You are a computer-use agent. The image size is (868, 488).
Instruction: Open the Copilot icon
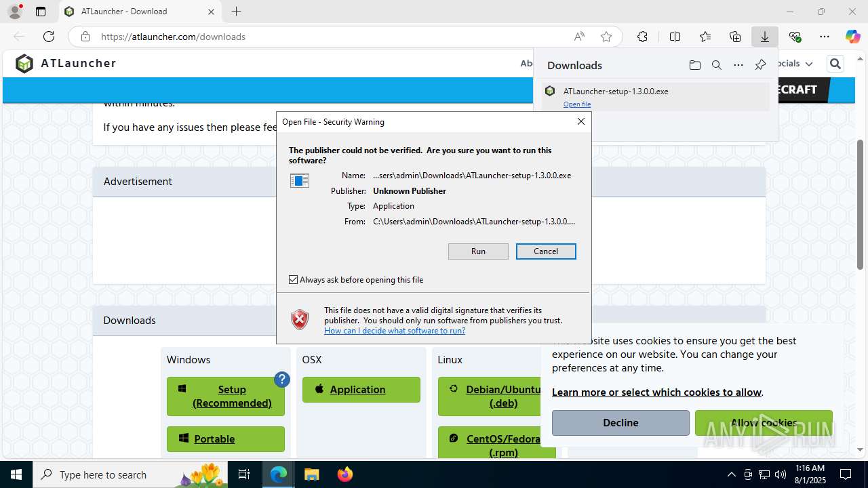click(x=852, y=37)
